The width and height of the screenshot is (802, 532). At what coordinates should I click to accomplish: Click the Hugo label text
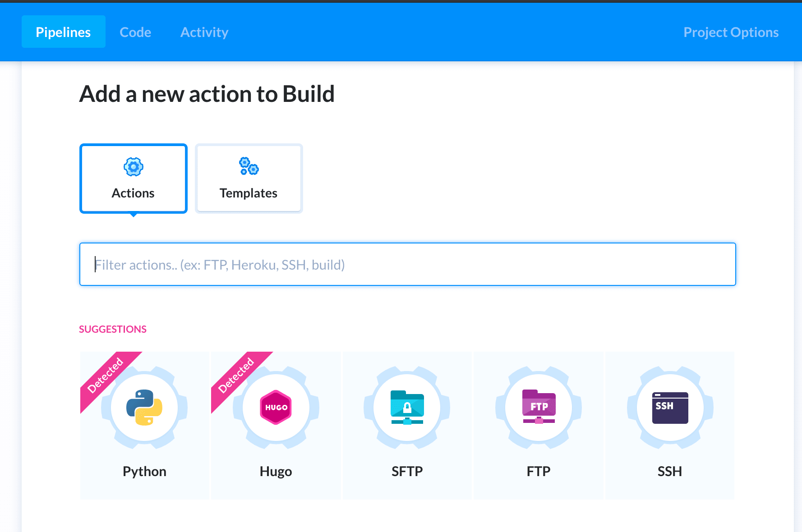tap(276, 472)
